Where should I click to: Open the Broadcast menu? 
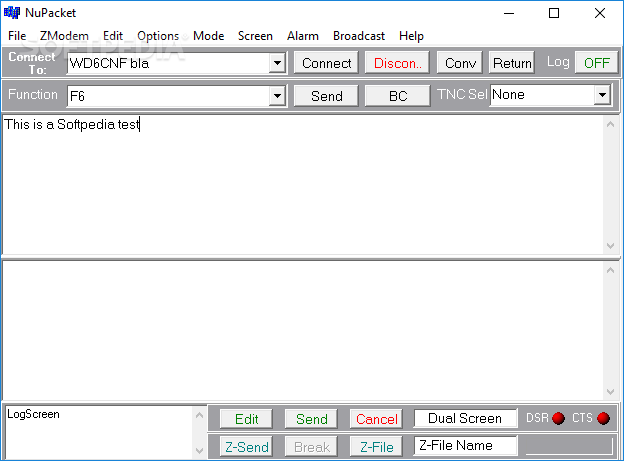(359, 36)
